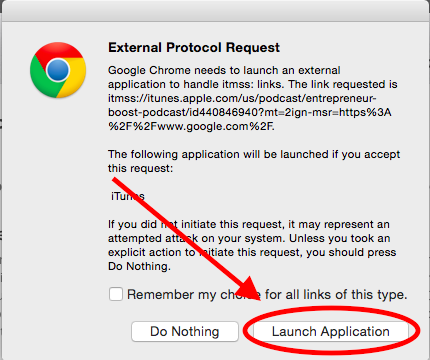The height and width of the screenshot is (360, 430).
Task: Click 'on your system. Unless you took' text
Action: point(288,238)
